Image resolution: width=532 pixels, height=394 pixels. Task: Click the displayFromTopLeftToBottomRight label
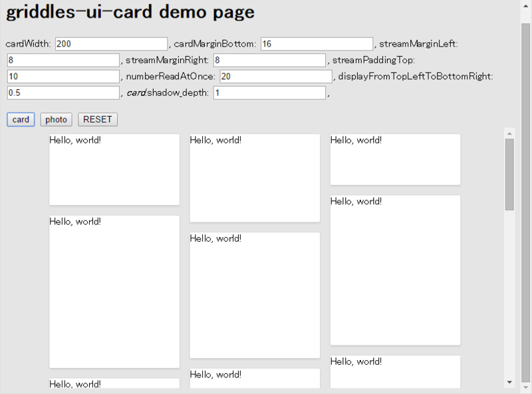point(415,77)
